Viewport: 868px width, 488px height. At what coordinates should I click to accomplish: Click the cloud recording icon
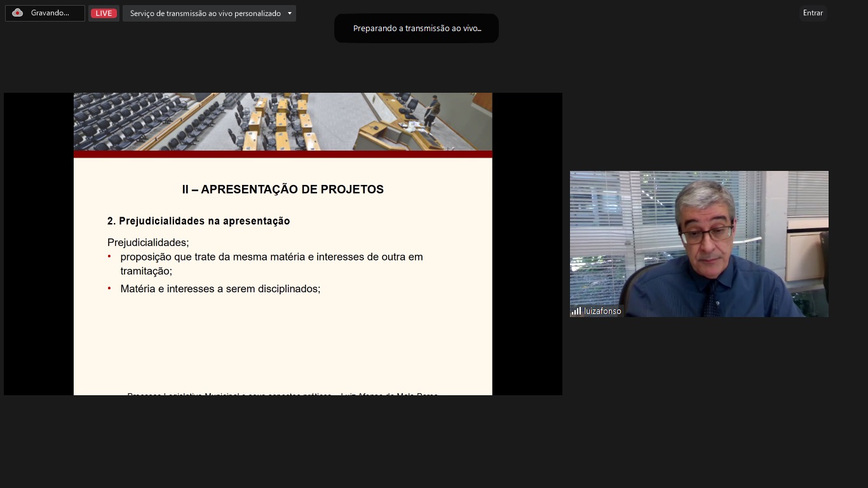17,13
